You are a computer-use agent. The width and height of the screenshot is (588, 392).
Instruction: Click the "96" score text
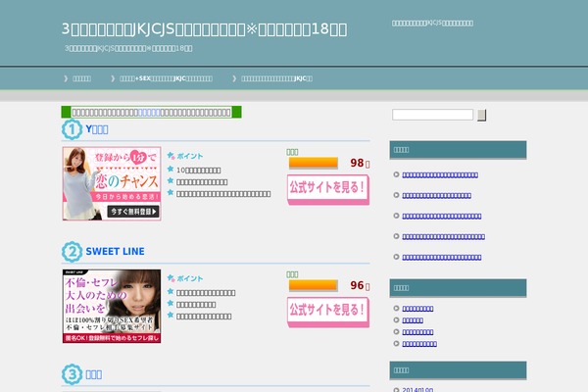click(x=357, y=285)
